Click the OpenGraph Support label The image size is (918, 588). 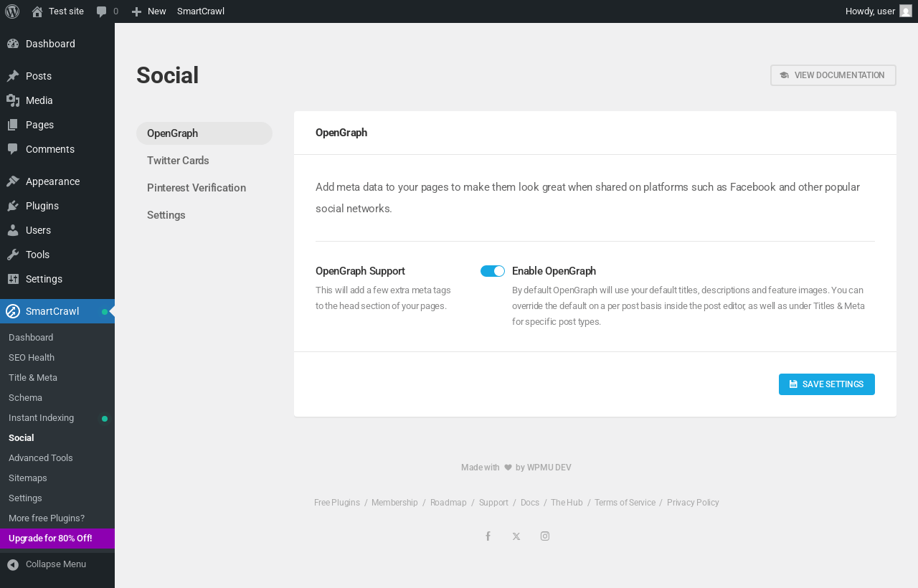tap(360, 271)
